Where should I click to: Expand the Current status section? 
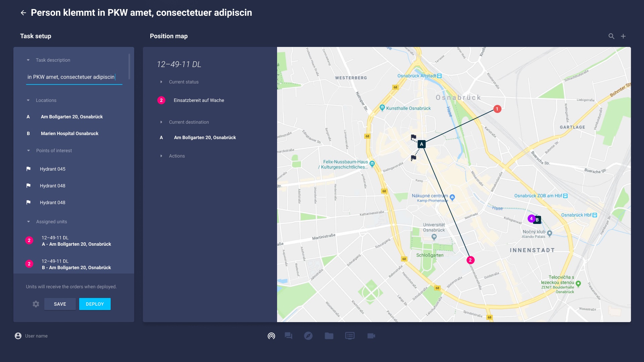pos(161,82)
